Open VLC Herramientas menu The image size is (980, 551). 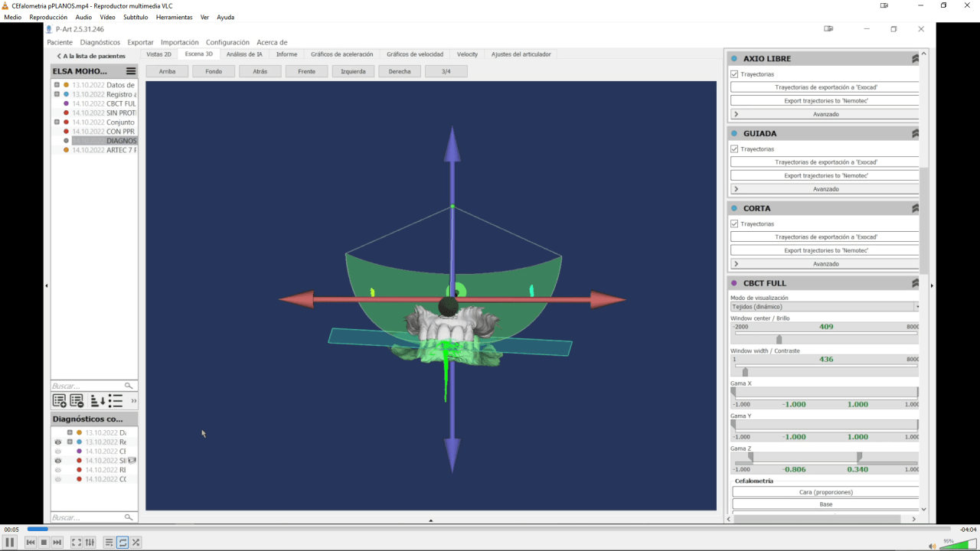[175, 17]
